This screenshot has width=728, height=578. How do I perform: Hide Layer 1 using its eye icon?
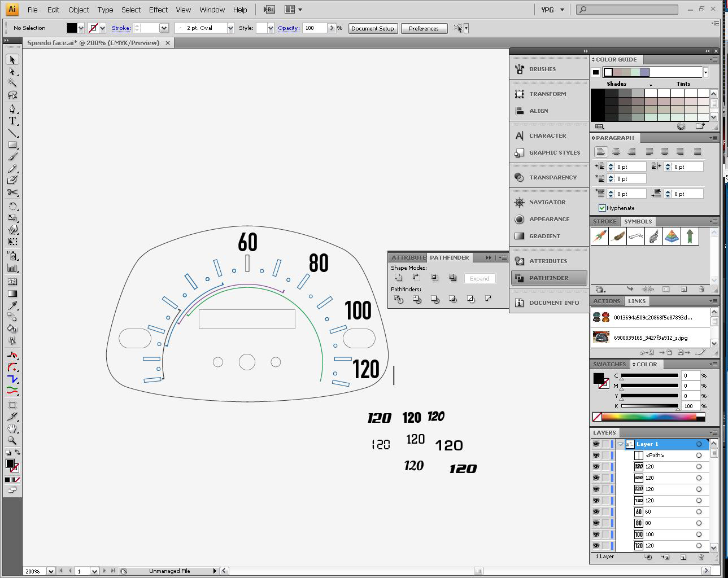coord(596,444)
